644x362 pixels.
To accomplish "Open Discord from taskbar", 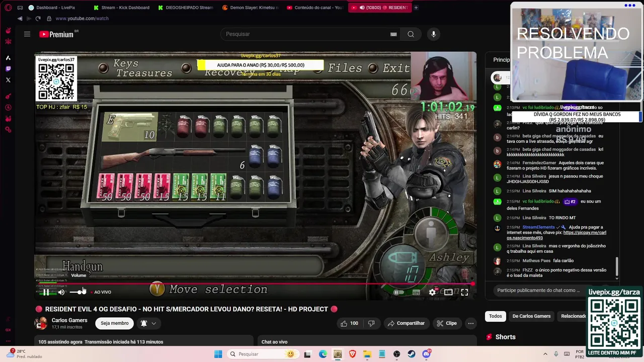I will [427, 354].
